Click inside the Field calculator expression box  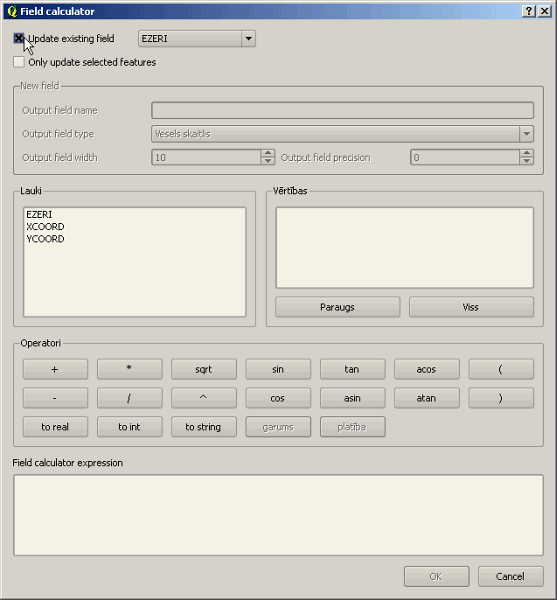point(278,515)
